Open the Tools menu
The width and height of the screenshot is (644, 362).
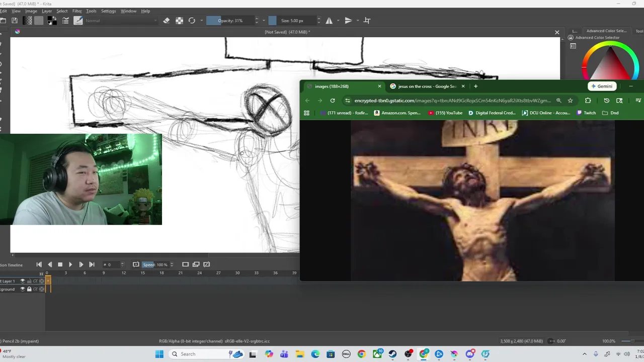click(x=91, y=11)
